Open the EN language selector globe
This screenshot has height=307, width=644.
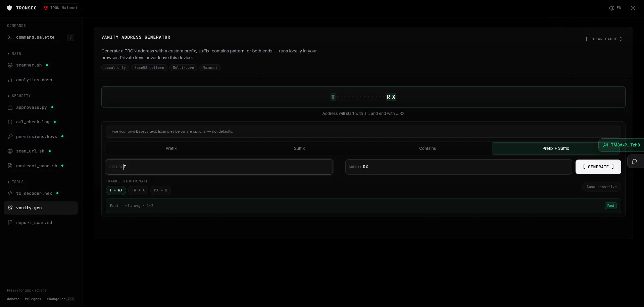tap(615, 8)
